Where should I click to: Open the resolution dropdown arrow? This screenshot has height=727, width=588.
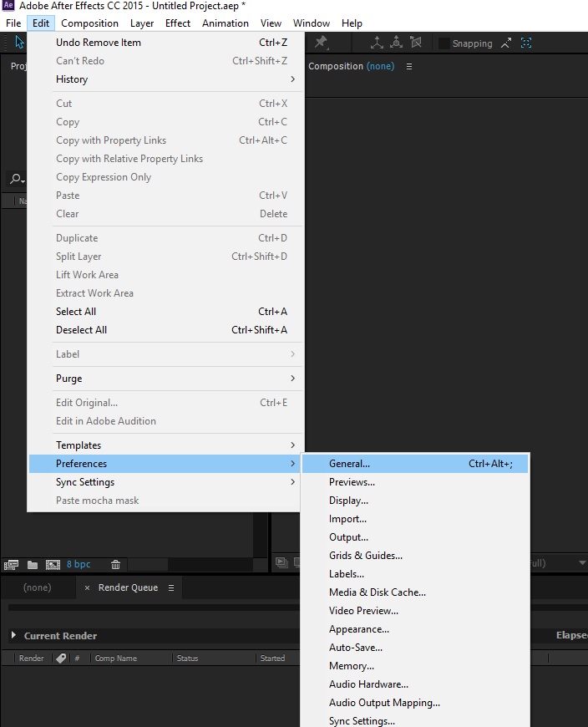(582, 563)
